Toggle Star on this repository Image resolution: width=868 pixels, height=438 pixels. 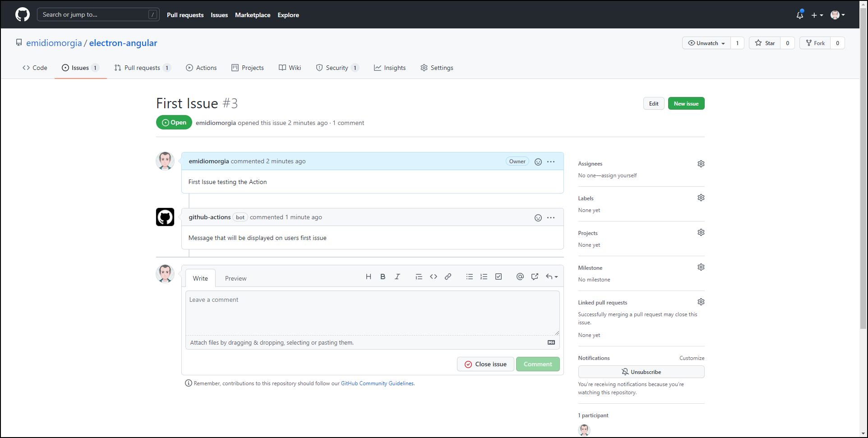(765, 43)
